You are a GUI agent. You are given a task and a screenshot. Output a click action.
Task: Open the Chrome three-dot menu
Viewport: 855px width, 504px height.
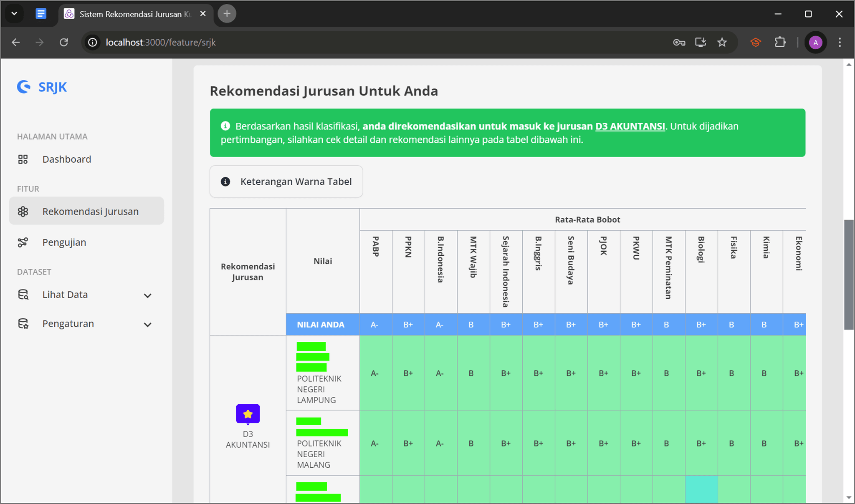[x=840, y=42]
